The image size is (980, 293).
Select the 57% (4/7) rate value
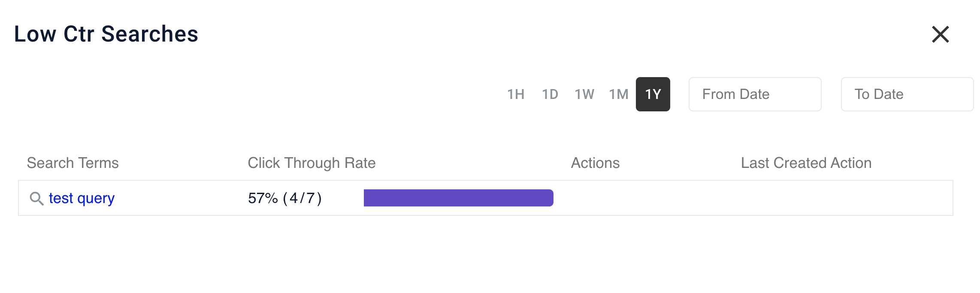(285, 198)
